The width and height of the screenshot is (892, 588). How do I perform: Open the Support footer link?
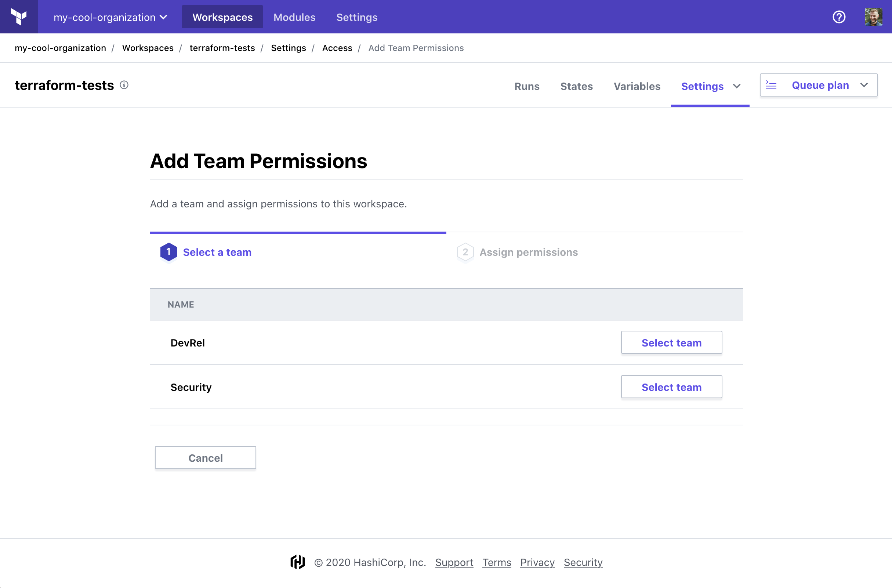click(454, 562)
